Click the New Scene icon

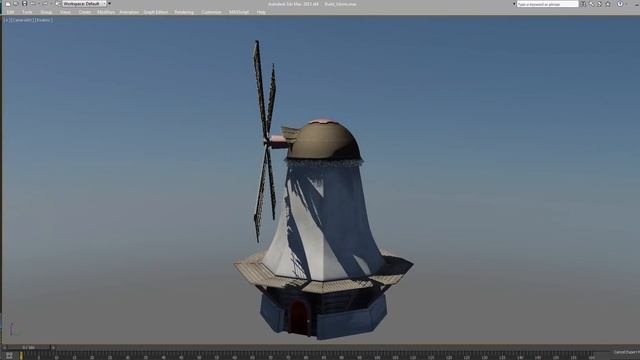7,4
